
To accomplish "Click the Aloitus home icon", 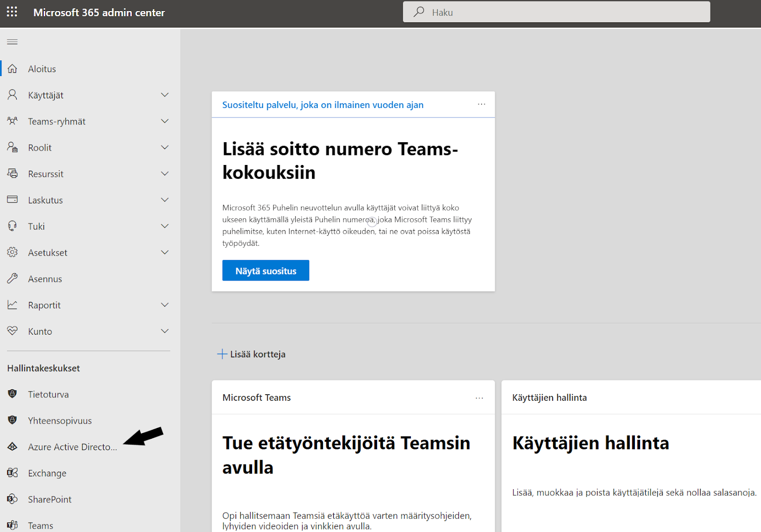I will point(12,68).
